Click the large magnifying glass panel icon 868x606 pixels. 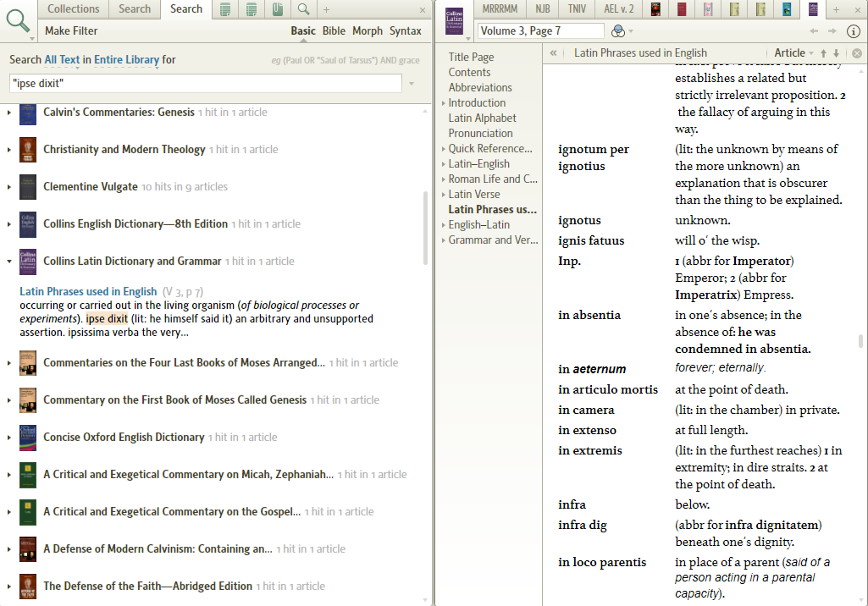point(18,20)
